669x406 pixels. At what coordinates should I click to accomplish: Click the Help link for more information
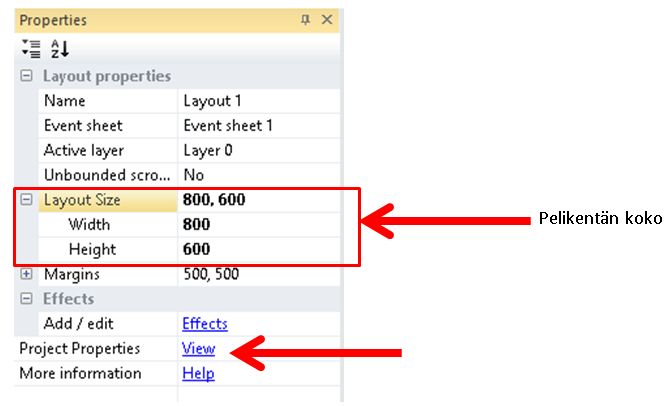[x=198, y=374]
